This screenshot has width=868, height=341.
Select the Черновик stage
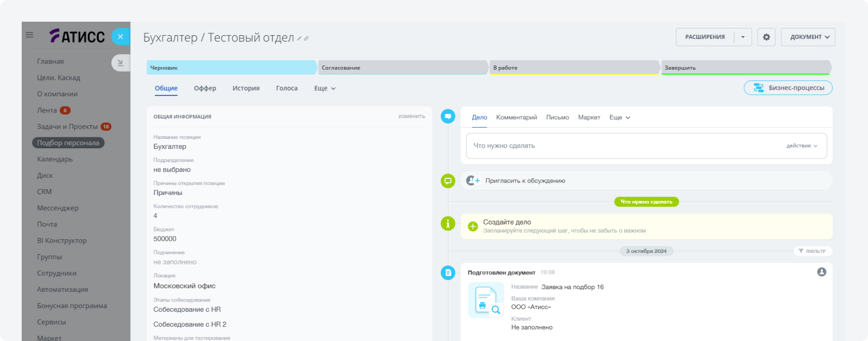pos(231,67)
